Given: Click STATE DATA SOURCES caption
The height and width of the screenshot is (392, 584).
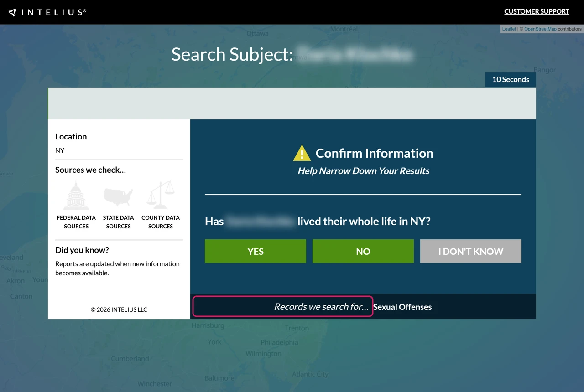Looking at the screenshot, I should click(x=118, y=222).
